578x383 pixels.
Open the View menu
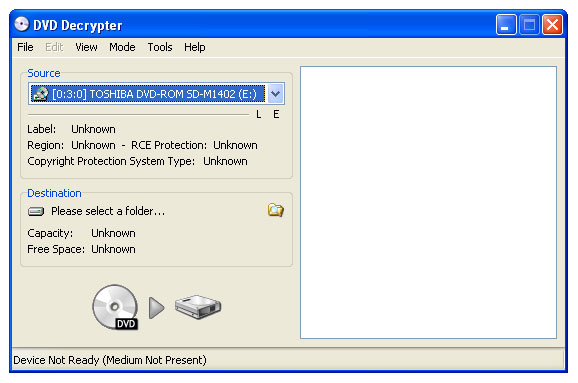86,47
